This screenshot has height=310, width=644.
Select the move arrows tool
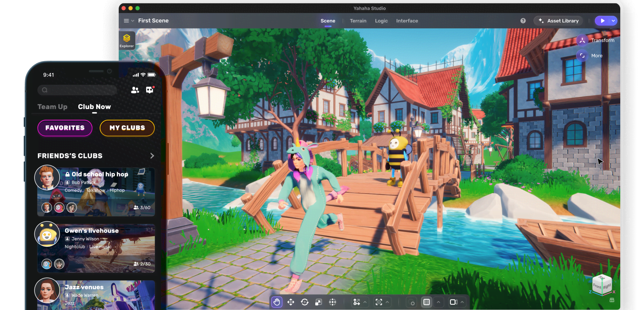291,302
